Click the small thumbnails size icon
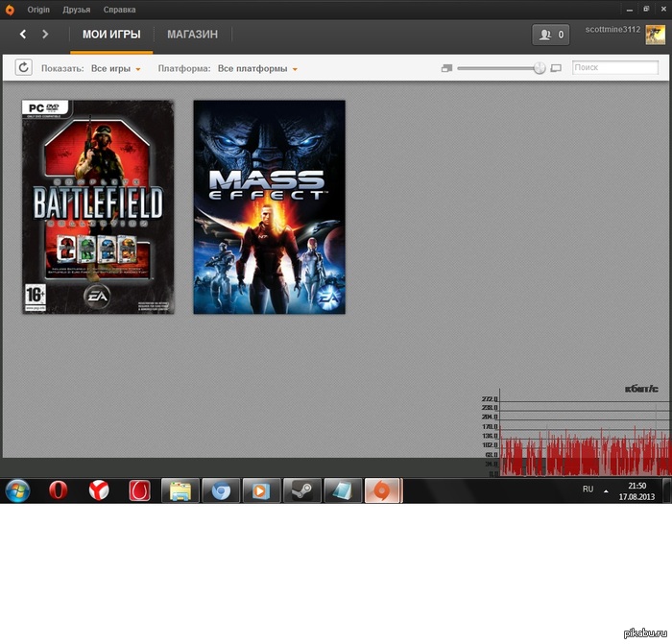Viewport: 672px width, 644px height. coord(445,69)
